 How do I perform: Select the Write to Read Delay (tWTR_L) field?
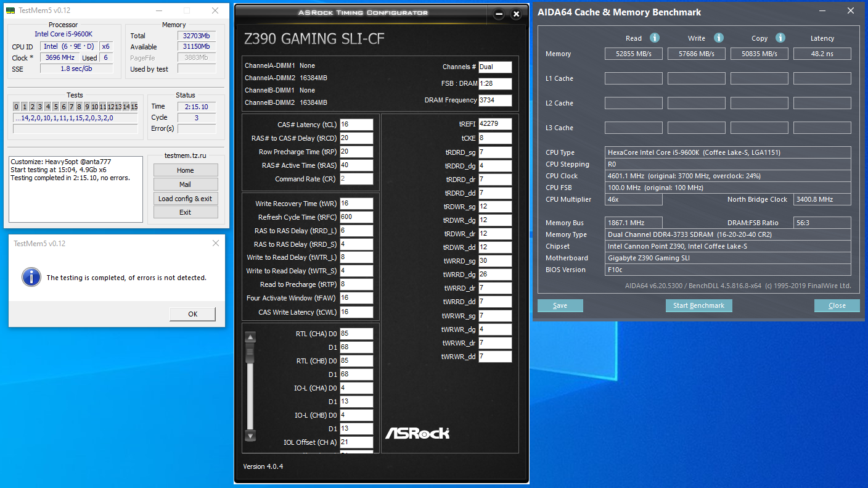pos(356,257)
